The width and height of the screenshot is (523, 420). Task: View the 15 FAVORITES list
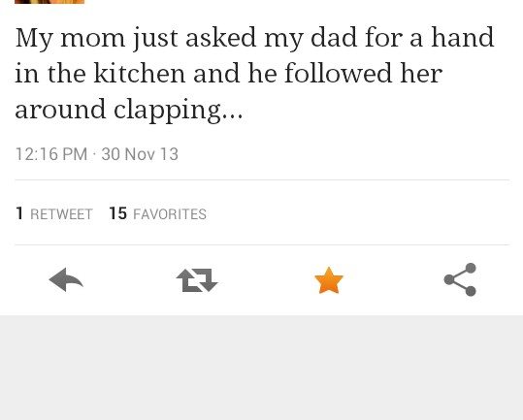tap(158, 213)
